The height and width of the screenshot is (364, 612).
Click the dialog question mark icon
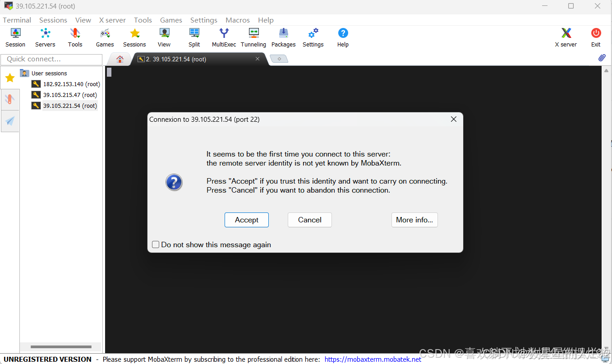click(174, 182)
